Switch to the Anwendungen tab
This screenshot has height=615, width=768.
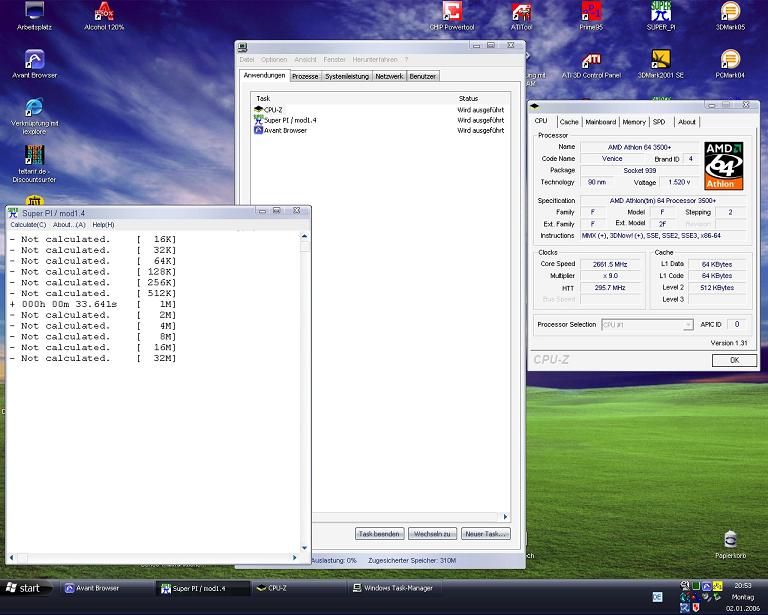(264, 75)
